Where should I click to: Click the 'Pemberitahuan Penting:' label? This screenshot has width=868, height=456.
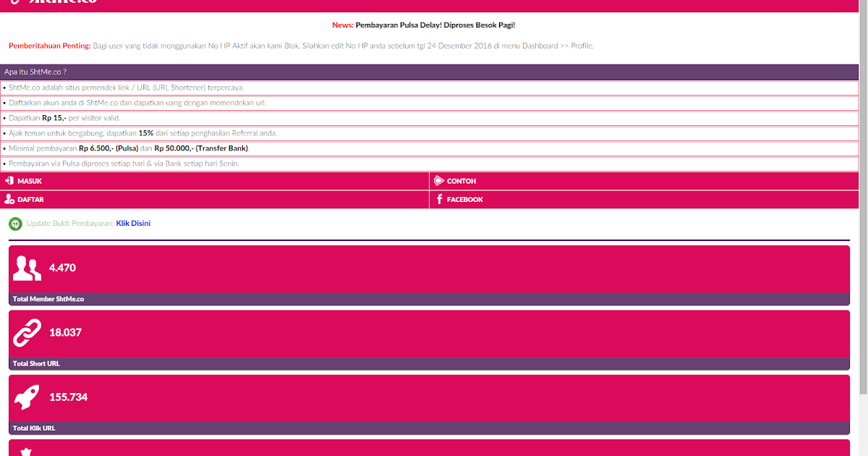[50, 46]
